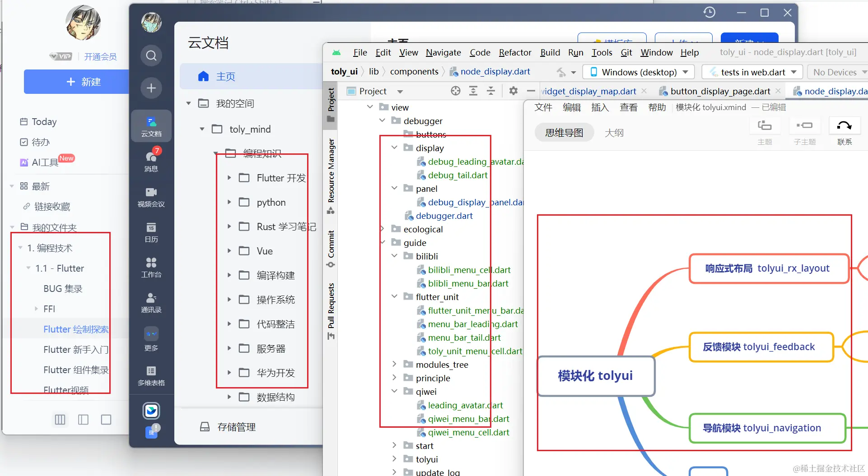Viewport: 868px width, 476px height.
Task: Expand the principle folder
Action: [395, 378]
